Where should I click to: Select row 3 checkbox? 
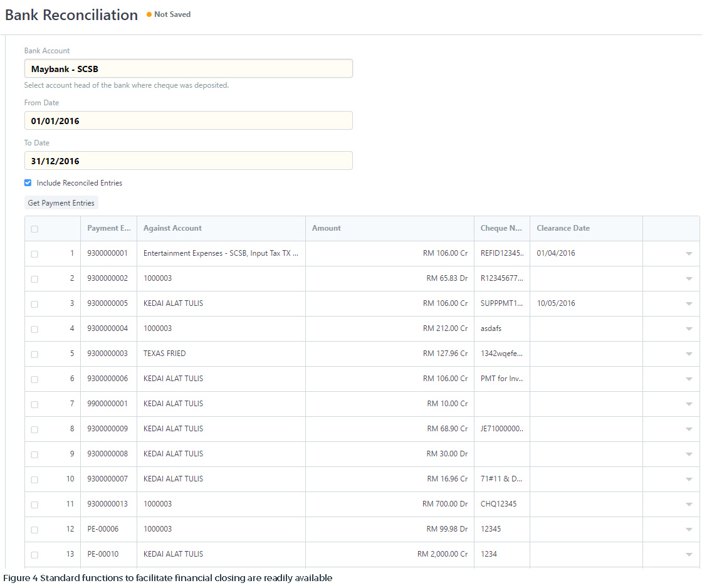click(34, 304)
